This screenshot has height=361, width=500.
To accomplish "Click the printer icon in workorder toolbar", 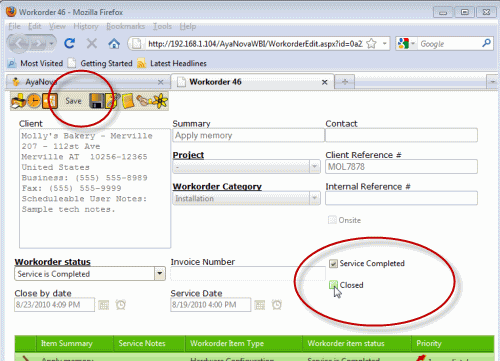I will (x=18, y=101).
